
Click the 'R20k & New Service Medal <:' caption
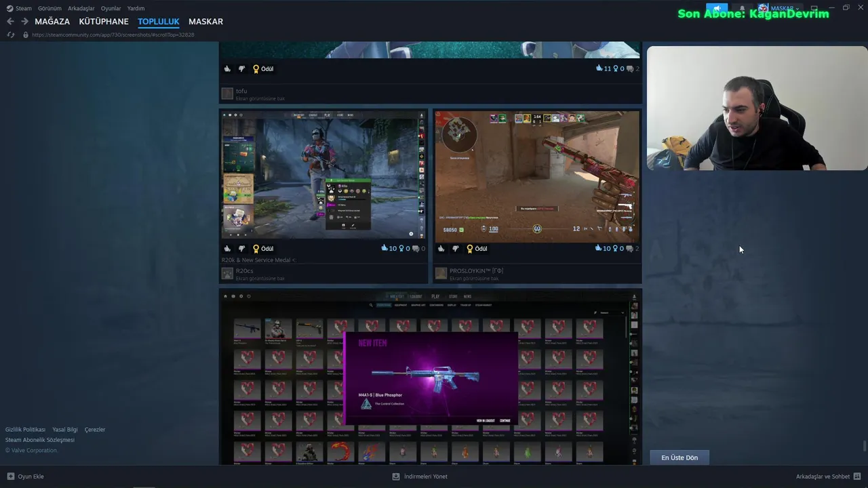pyautogui.click(x=258, y=260)
